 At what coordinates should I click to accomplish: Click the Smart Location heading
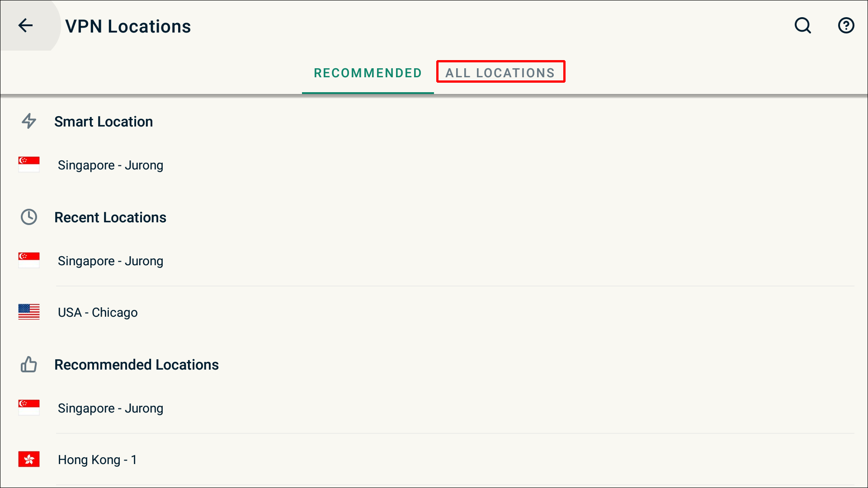[x=104, y=122]
